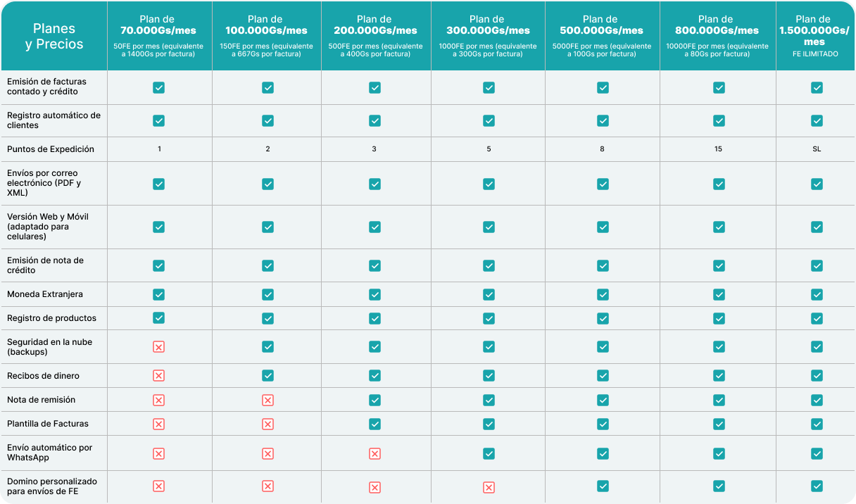856x504 pixels.
Task: Select the Plan de 300.000Gs/mes column header
Action: pyautogui.click(x=489, y=25)
